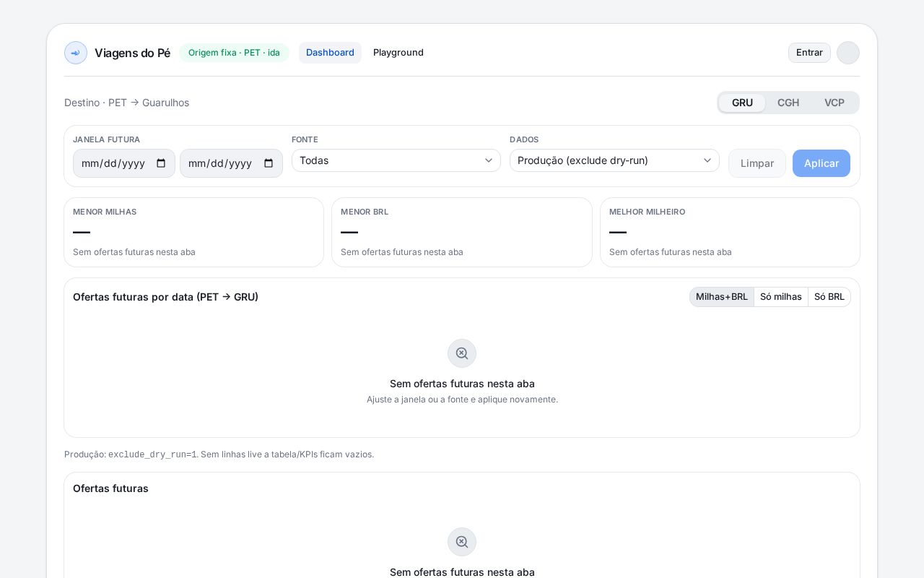Select the Melhor Milheiro KPI card
Viewport: 924px width, 578px height.
[x=730, y=233]
